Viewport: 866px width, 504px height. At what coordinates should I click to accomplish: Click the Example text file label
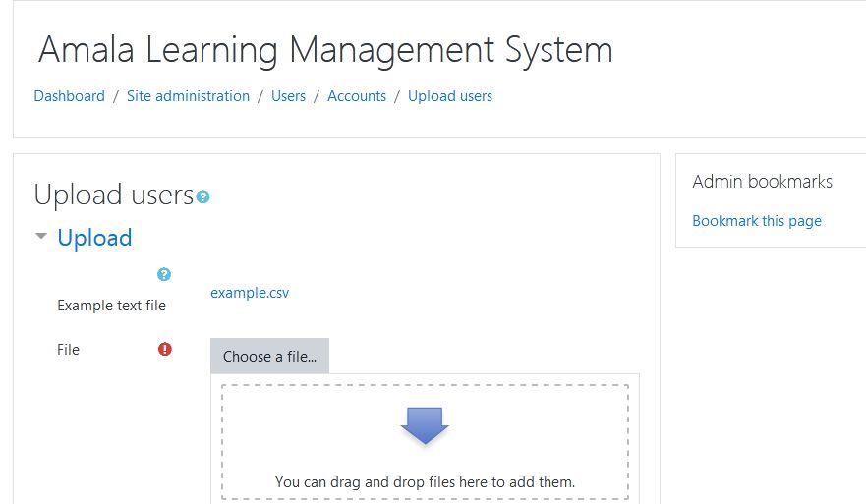[111, 306]
